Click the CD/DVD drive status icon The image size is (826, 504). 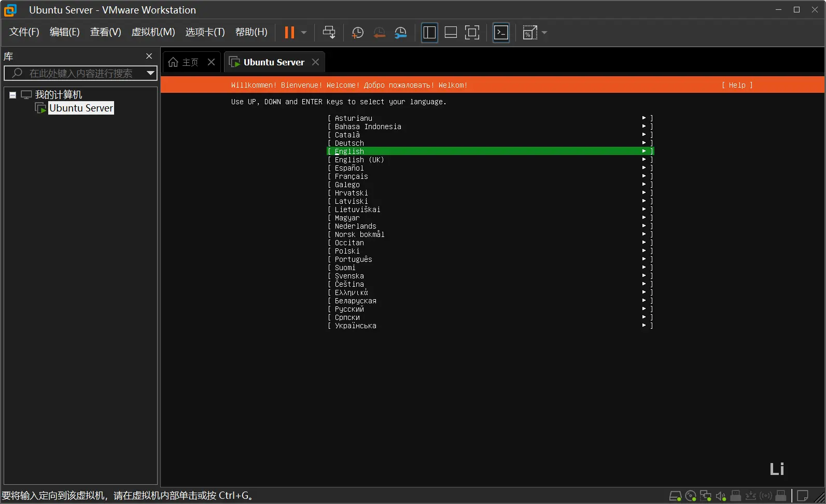pyautogui.click(x=690, y=496)
